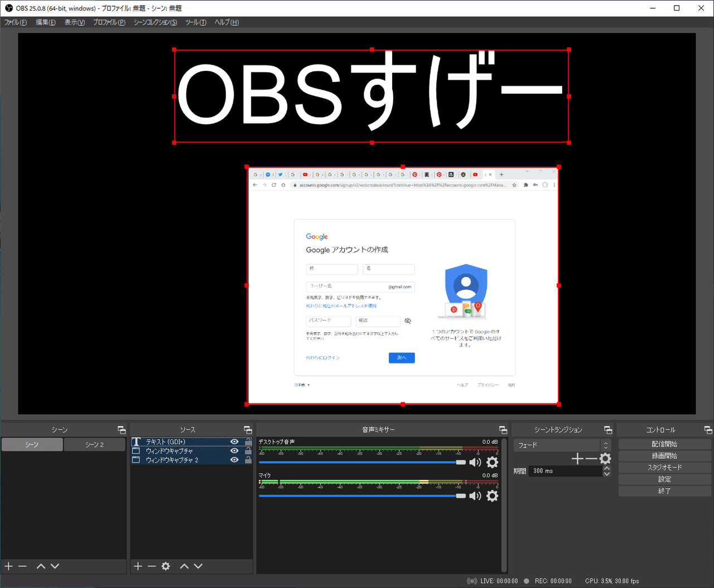Open マイク audio settings gear

(492, 495)
